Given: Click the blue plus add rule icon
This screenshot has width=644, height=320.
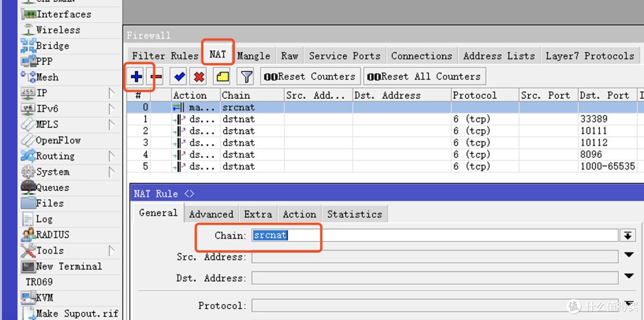Looking at the screenshot, I should pos(137,76).
